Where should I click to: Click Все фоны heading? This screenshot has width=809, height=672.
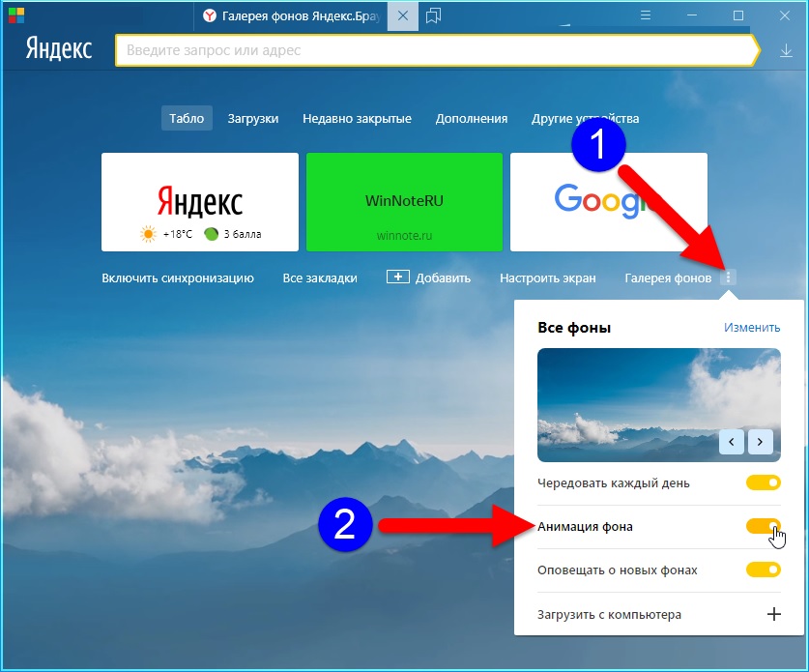pos(574,328)
